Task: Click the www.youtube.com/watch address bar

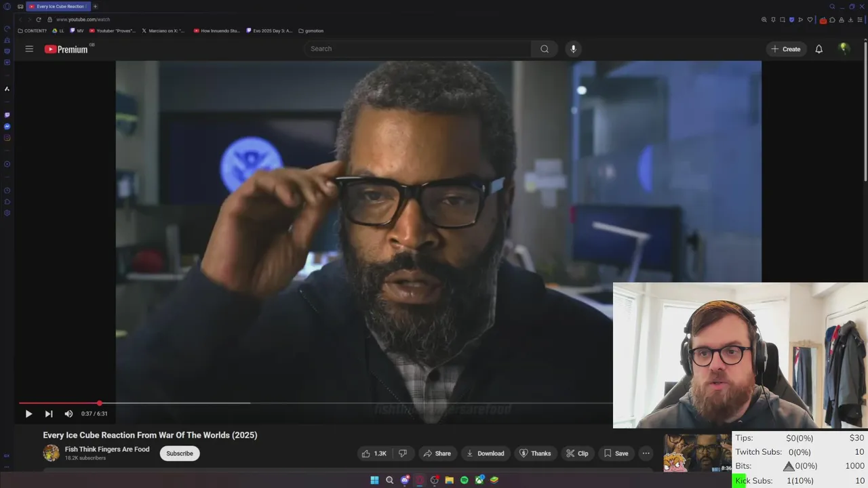Action: [x=83, y=20]
